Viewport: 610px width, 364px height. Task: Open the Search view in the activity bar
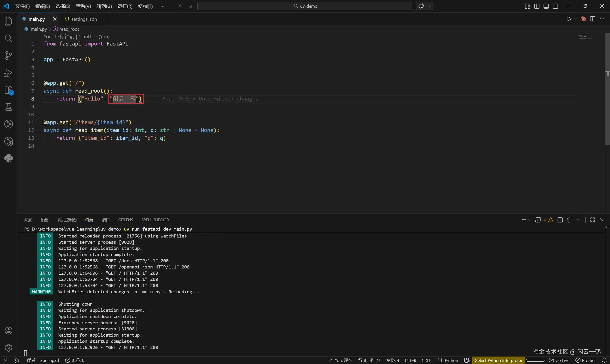[8, 38]
